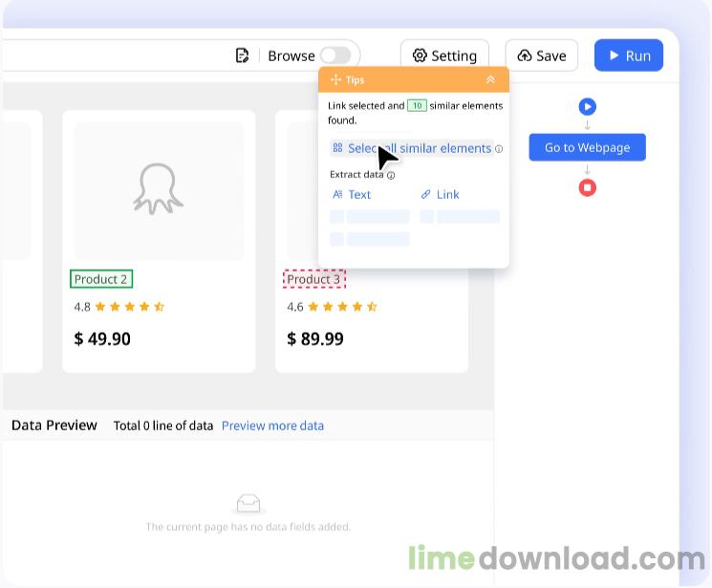712x588 pixels.
Task: Collapse the Tips panel with double chevron
Action: (490, 80)
